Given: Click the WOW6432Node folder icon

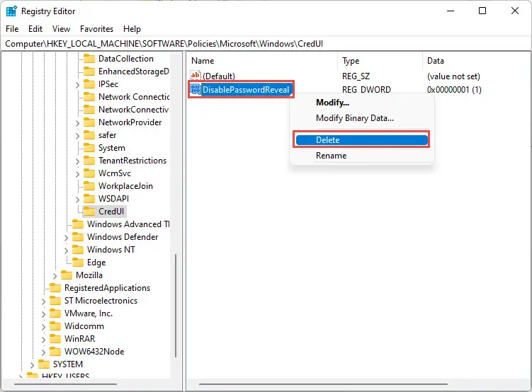Looking at the screenshot, I should 55,352.
